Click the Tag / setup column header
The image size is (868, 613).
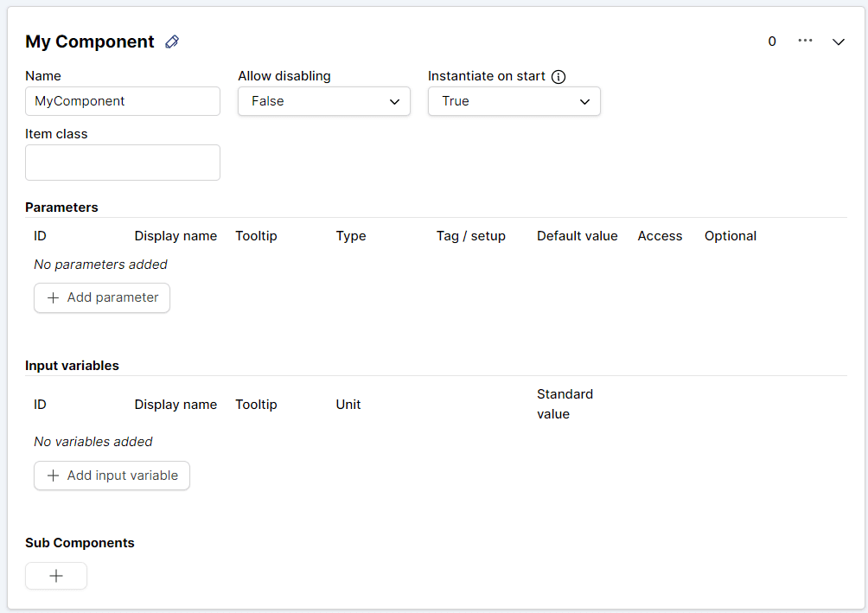click(470, 236)
